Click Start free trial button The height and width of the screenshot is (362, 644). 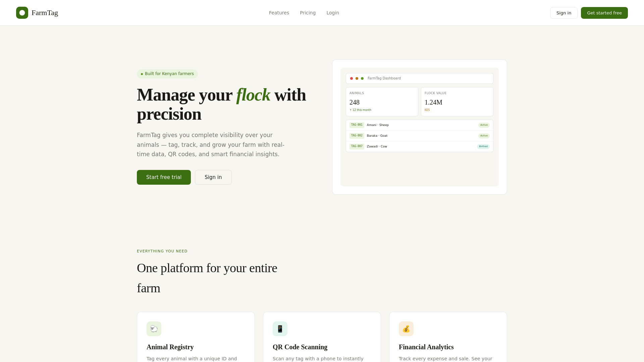tap(164, 177)
